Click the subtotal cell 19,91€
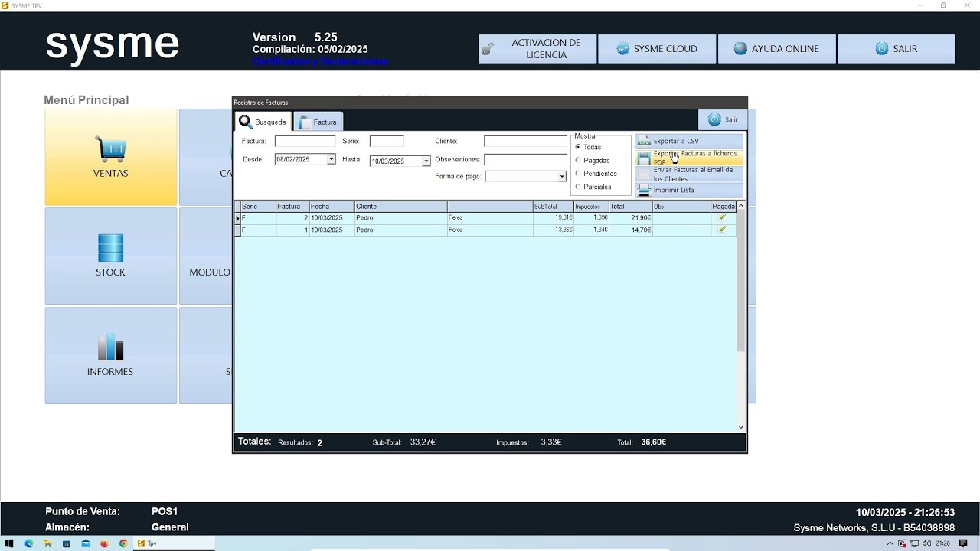This screenshot has width=980, height=551. [553, 218]
